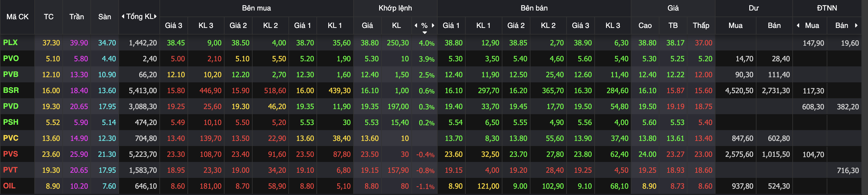Click the Khớp lệnh column group header
This screenshot has height=195, width=868.
pyautogui.click(x=395, y=8)
